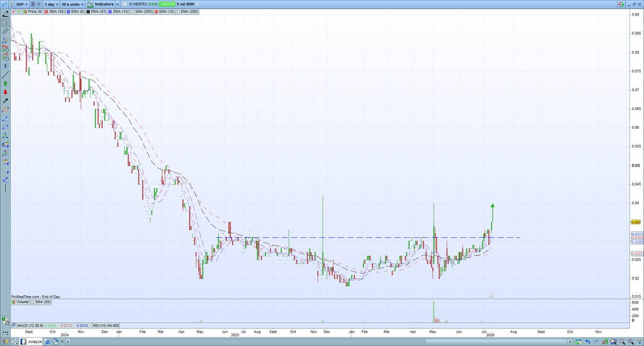Click the restore panel icon left of MACD

pos(13,325)
